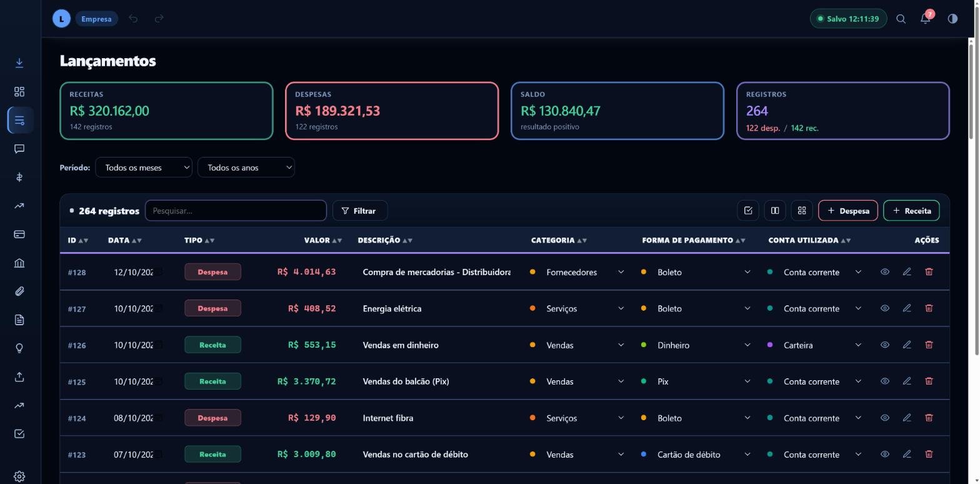Image resolution: width=980 pixels, height=484 pixels.
Task: View record #128 with eye icon
Action: point(885,272)
